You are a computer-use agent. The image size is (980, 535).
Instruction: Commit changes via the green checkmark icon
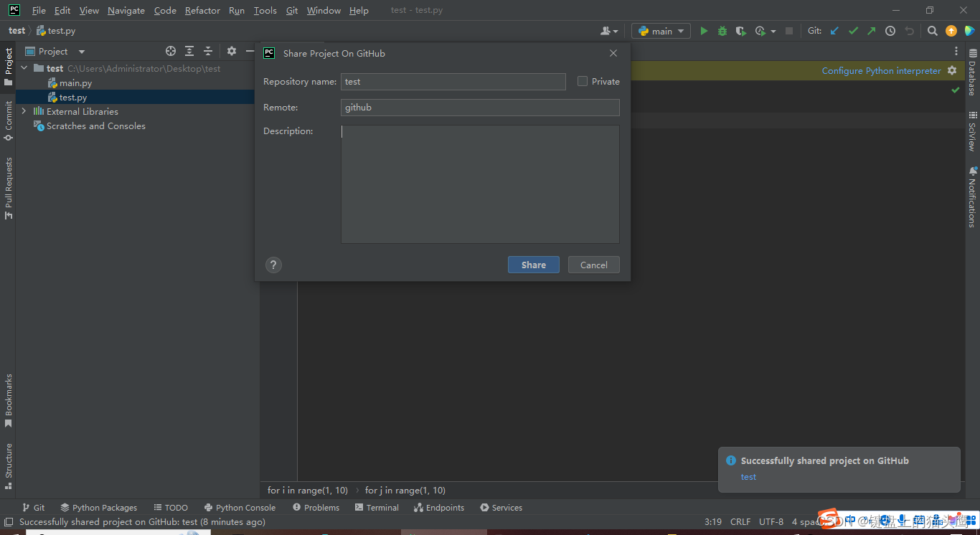coord(853,31)
